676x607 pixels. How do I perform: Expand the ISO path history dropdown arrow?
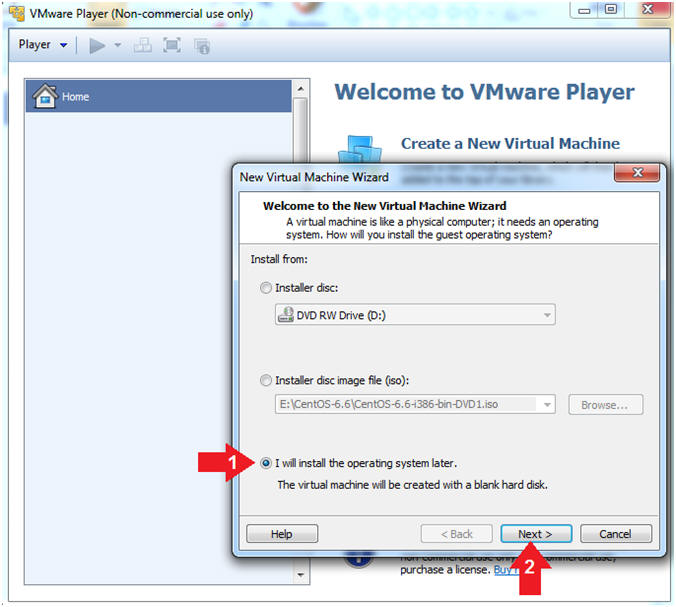547,404
